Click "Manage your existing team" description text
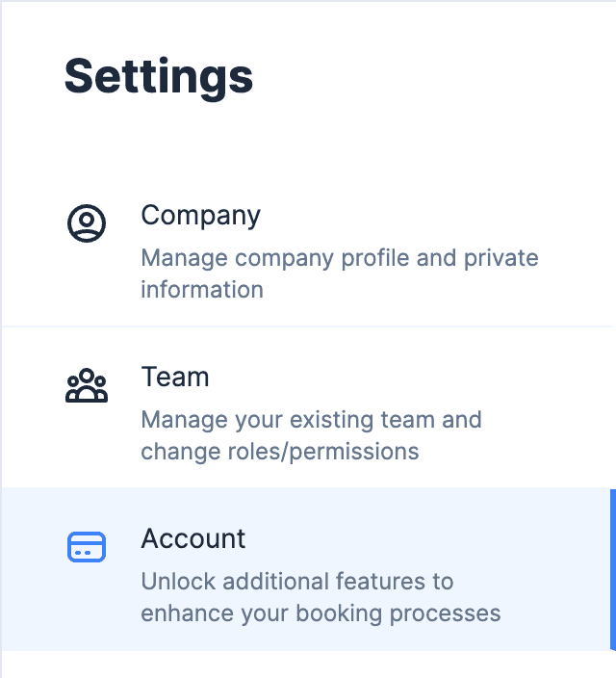 (311, 420)
